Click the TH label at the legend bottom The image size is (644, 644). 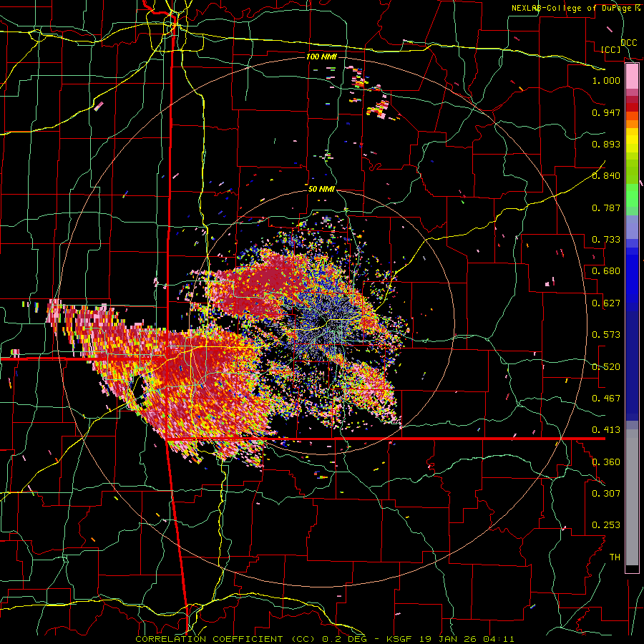pyautogui.click(x=615, y=557)
